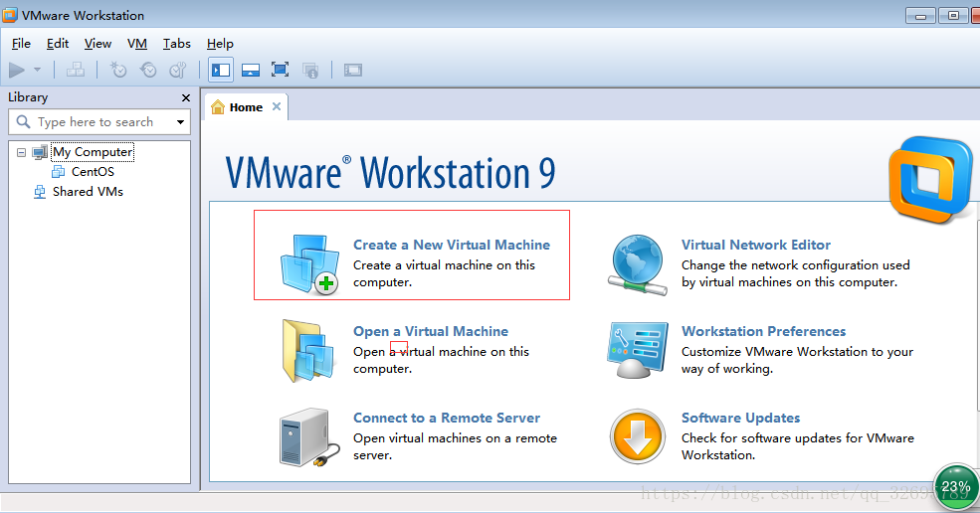Viewport: 980px width, 513px height.
Task: Click the Virtual Network Editor globe icon
Action: pos(638,264)
